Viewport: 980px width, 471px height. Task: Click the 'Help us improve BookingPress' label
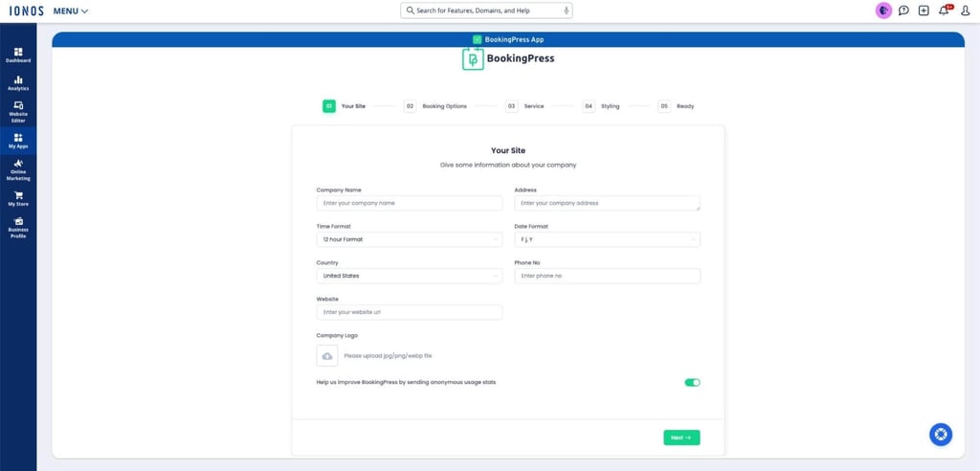click(x=406, y=382)
